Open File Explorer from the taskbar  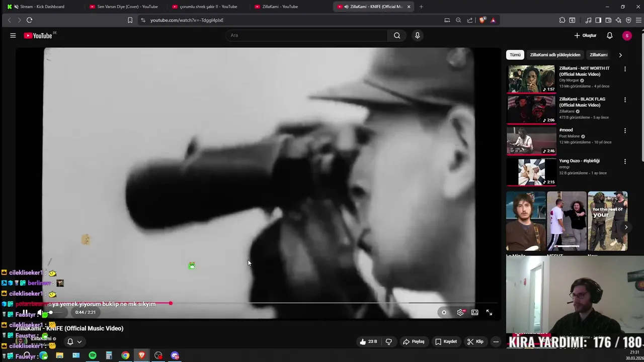coord(59,355)
